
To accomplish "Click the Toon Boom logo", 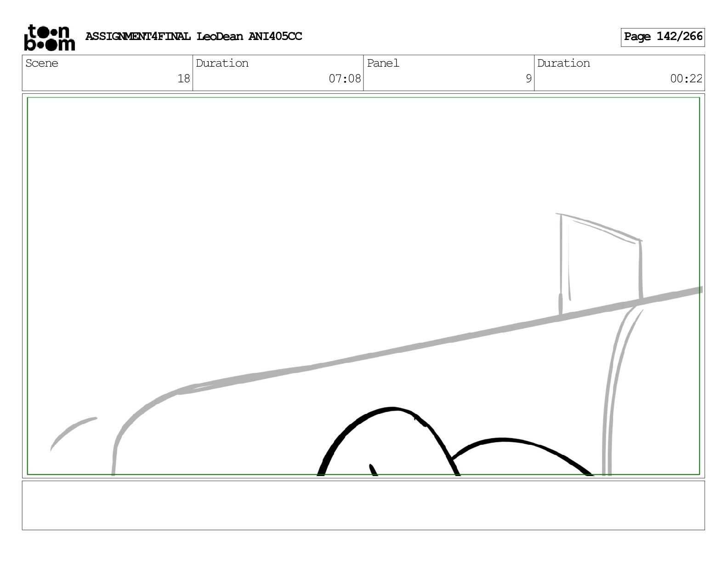I will [49, 37].
